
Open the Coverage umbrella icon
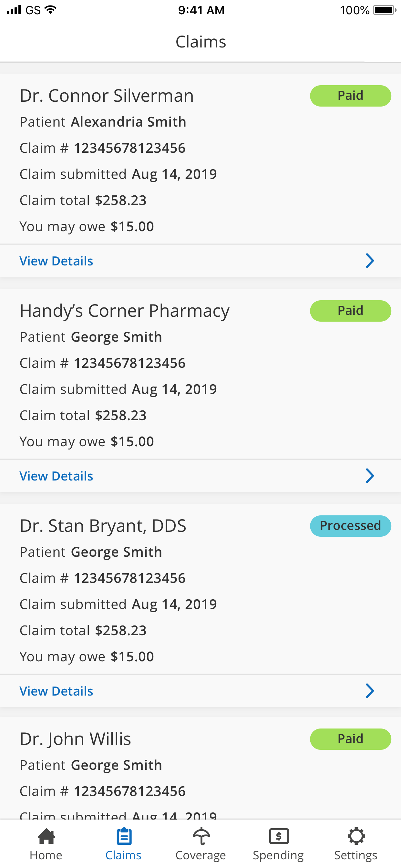(201, 836)
